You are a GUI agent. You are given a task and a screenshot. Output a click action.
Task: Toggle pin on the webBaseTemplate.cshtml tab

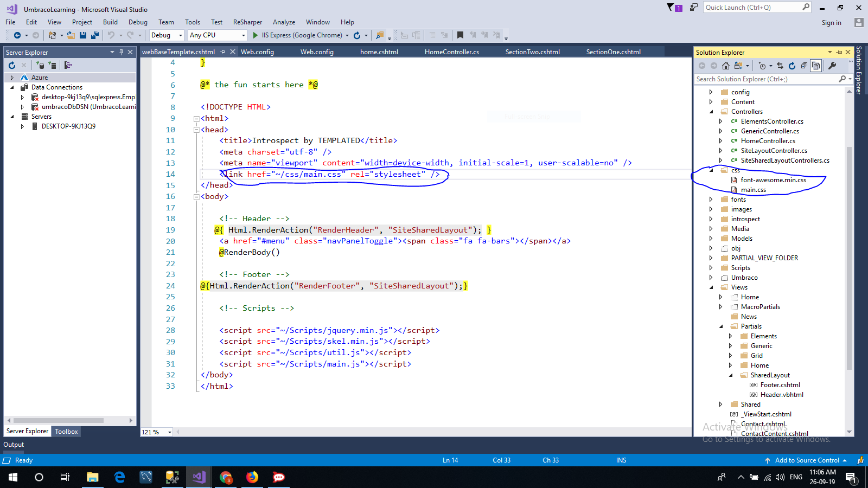coord(223,52)
